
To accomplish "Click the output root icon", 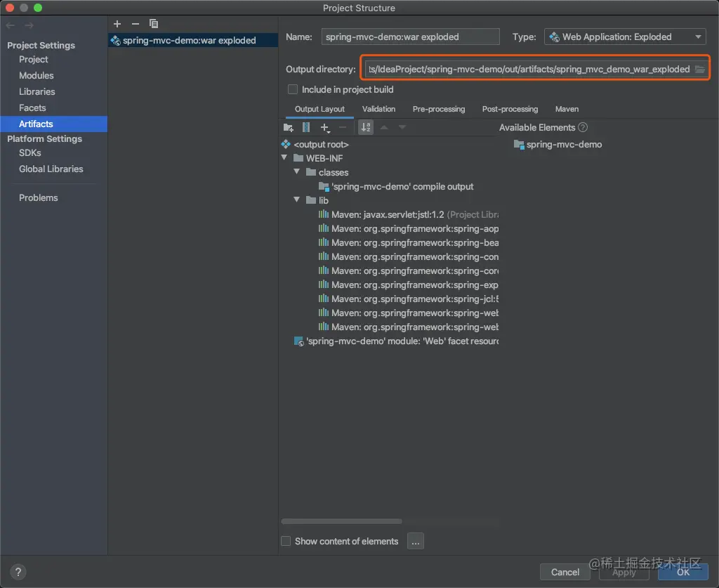I will click(286, 144).
